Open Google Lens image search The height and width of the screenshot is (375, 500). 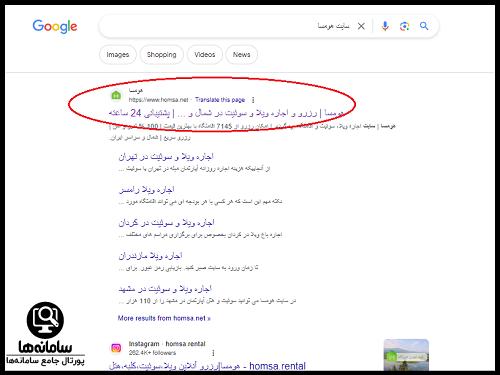404,26
